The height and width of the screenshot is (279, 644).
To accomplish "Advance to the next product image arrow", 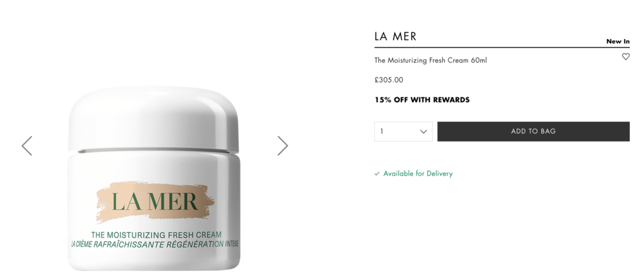I will point(282,146).
